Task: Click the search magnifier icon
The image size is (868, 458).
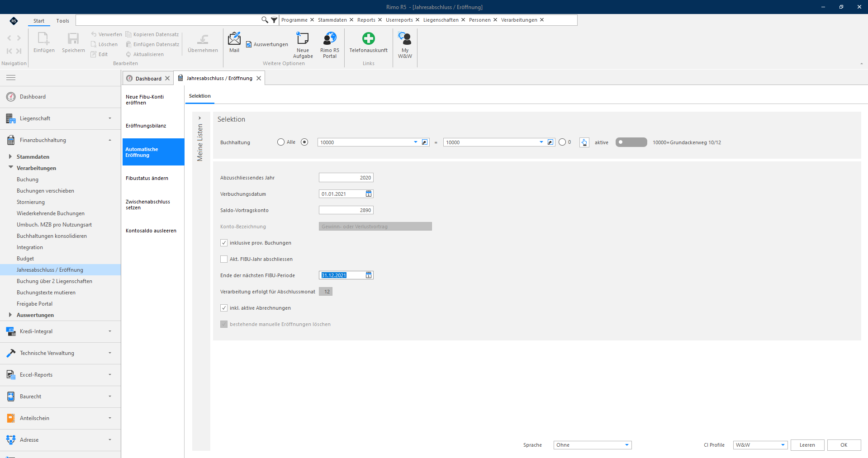Action: pos(265,20)
